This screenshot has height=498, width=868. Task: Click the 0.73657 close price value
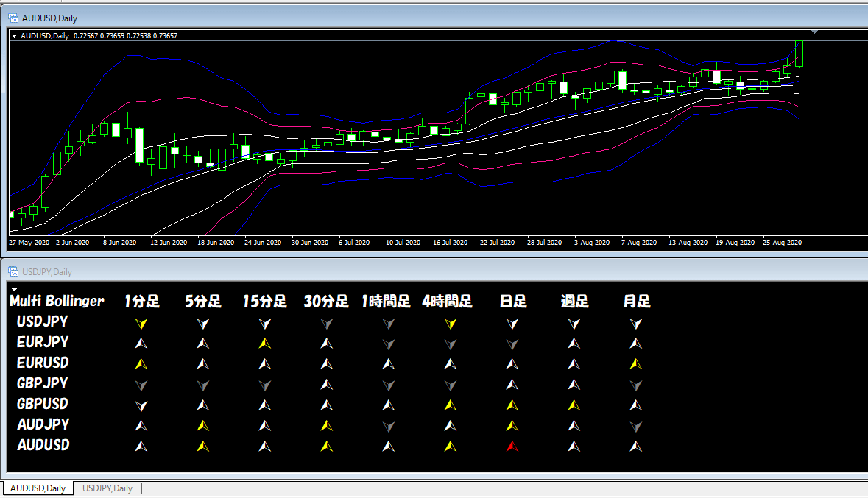point(165,35)
